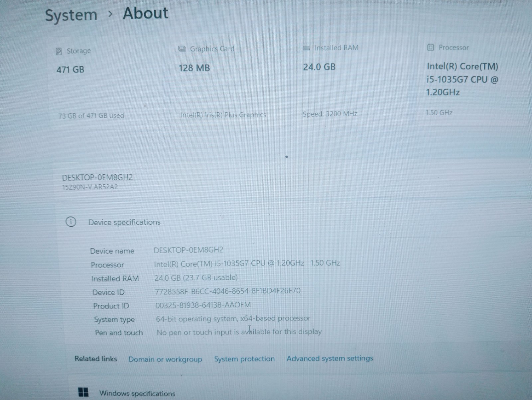
Task: Click the About breadcrumb title
Action: [x=146, y=13]
